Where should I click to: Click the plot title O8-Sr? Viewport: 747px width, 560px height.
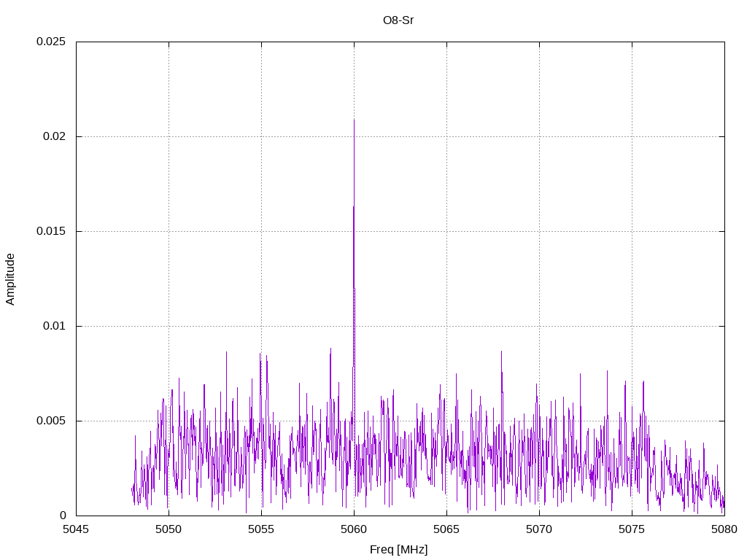point(398,20)
